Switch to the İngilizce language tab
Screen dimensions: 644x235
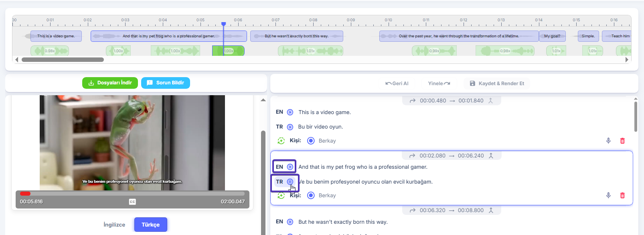[x=114, y=225]
